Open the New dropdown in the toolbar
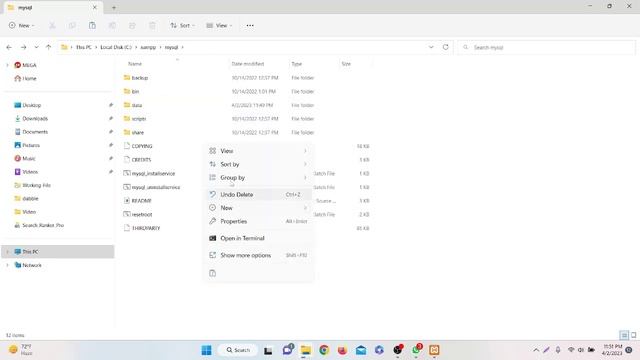Viewport: 640px width, 360px height. tap(21, 25)
